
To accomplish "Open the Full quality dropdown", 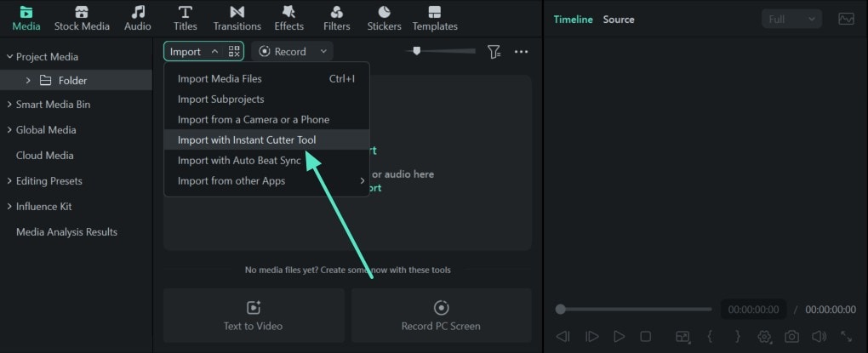I will pyautogui.click(x=791, y=20).
